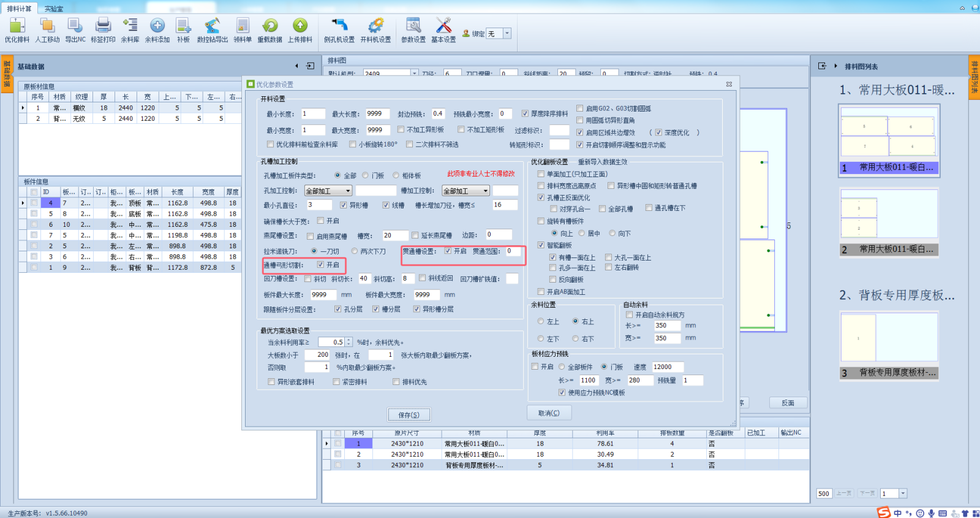Click the 保存(S) button
Viewport: 980px width, 518px height.
tap(409, 415)
